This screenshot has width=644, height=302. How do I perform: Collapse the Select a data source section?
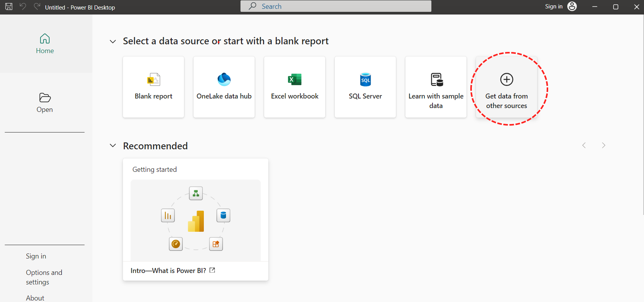113,41
